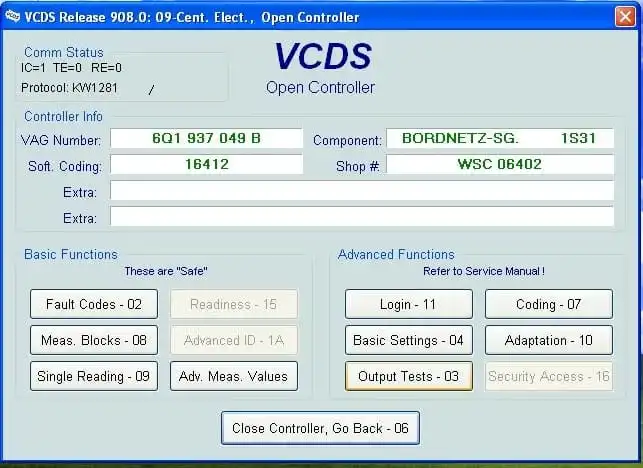The image size is (643, 468).
Task: Click the upper Extra text field
Action: coord(362,190)
